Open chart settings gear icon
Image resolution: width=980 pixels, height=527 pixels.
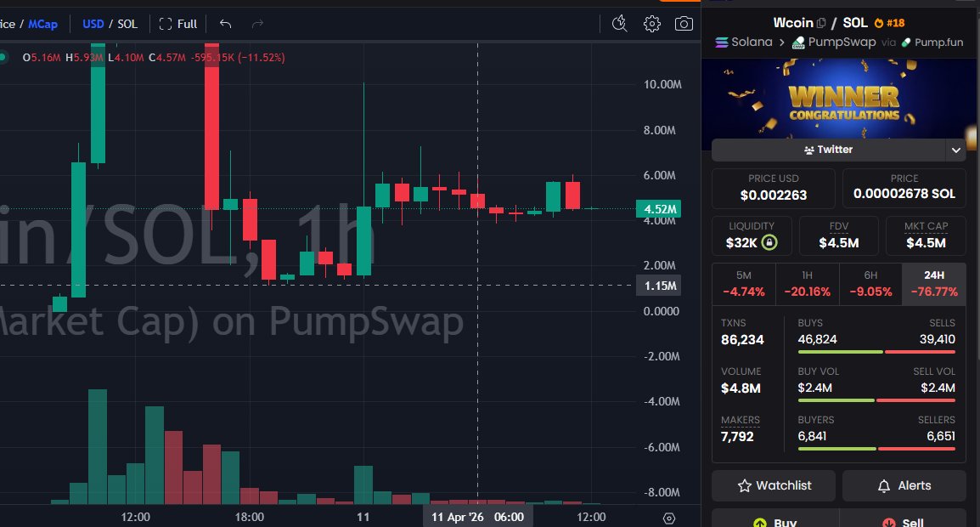point(652,24)
